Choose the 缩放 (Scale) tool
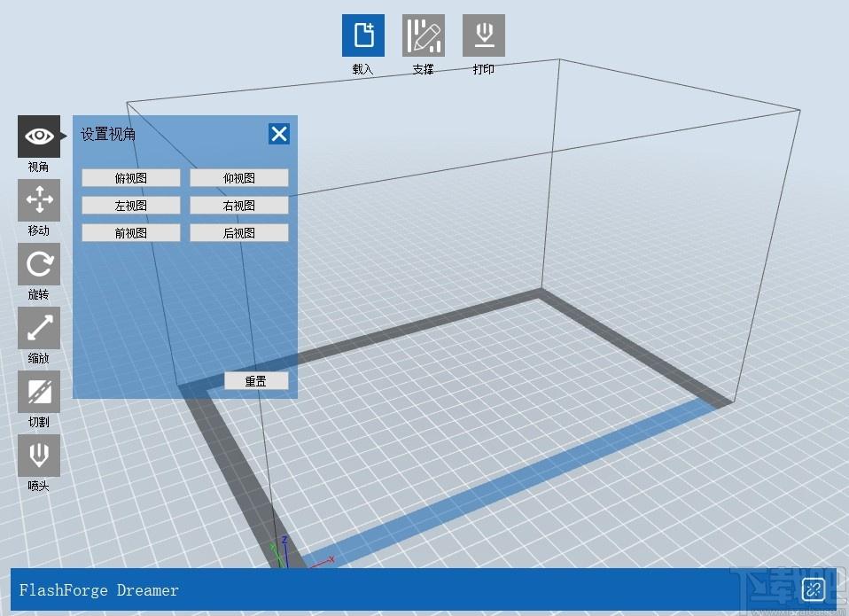The height and width of the screenshot is (616, 849). (39, 328)
